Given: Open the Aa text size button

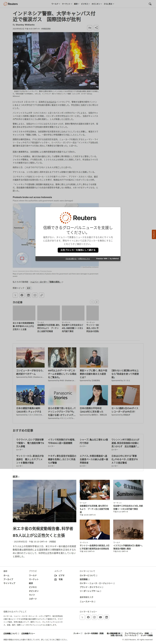Looking at the screenshot, I should [x=90, y=28].
